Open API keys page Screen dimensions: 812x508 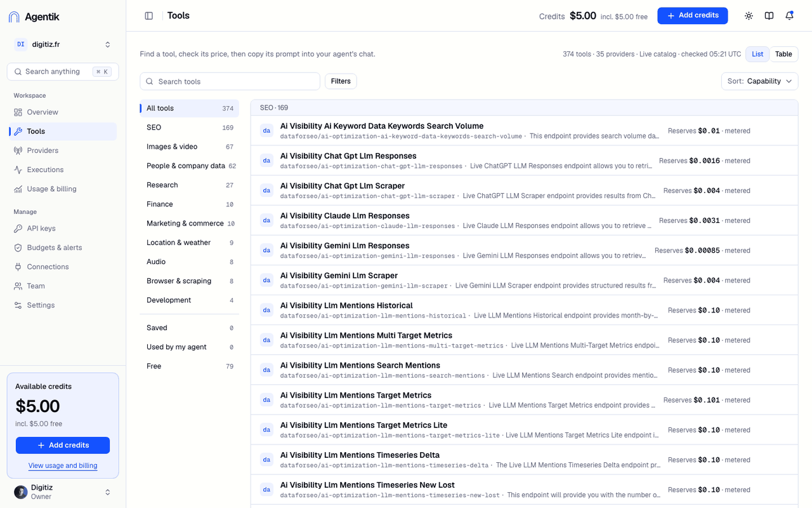[63, 229]
